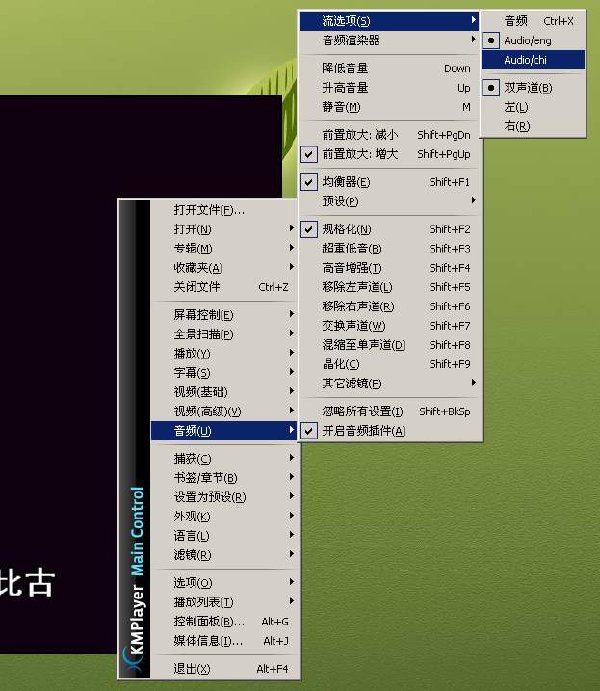Enable 交换声道(W) swap channels
Viewport: 600px width, 691px height.
390,326
